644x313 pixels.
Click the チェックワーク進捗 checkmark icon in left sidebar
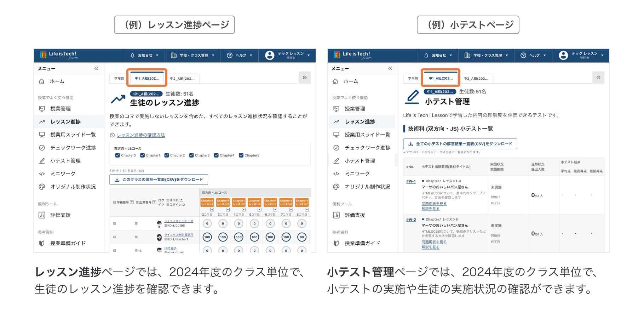[42, 148]
